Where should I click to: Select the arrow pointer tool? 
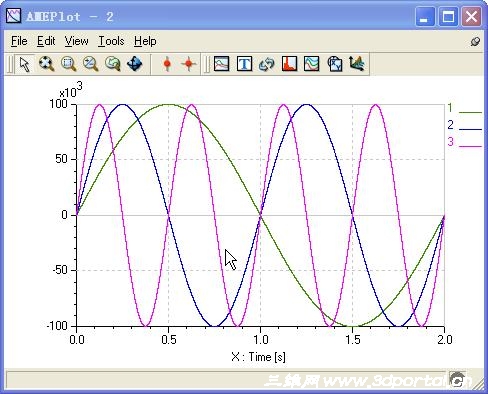(x=24, y=64)
